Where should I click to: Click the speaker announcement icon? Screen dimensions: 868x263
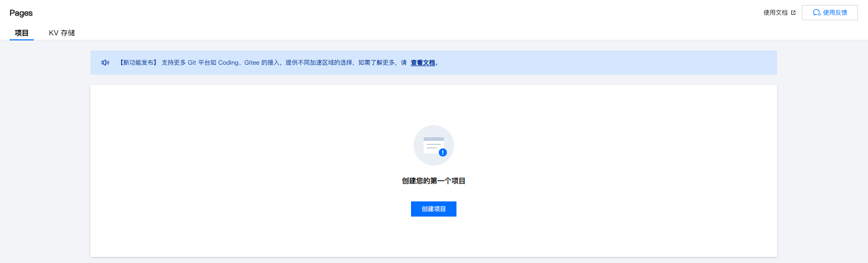(x=105, y=63)
